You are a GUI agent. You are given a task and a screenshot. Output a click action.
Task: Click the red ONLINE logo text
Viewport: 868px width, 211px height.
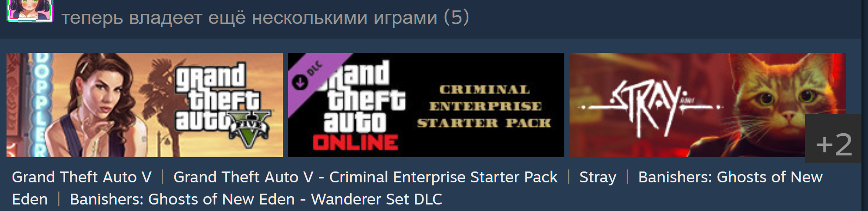click(x=355, y=142)
